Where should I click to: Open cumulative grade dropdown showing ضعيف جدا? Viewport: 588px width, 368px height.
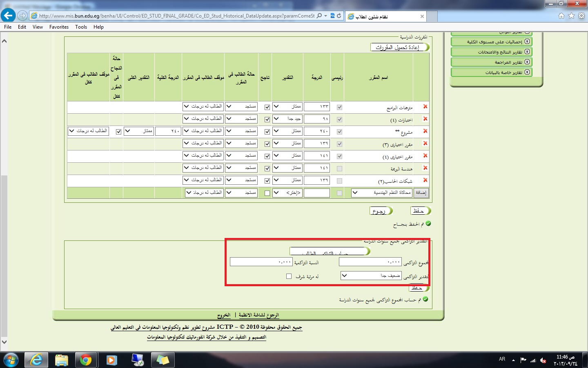coord(371,276)
